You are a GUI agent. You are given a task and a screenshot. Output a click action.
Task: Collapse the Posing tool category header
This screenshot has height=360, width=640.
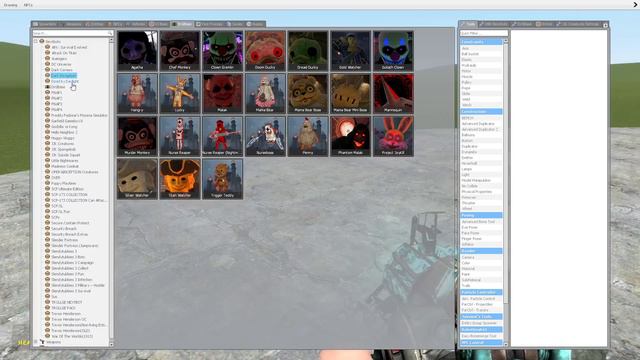point(481,215)
